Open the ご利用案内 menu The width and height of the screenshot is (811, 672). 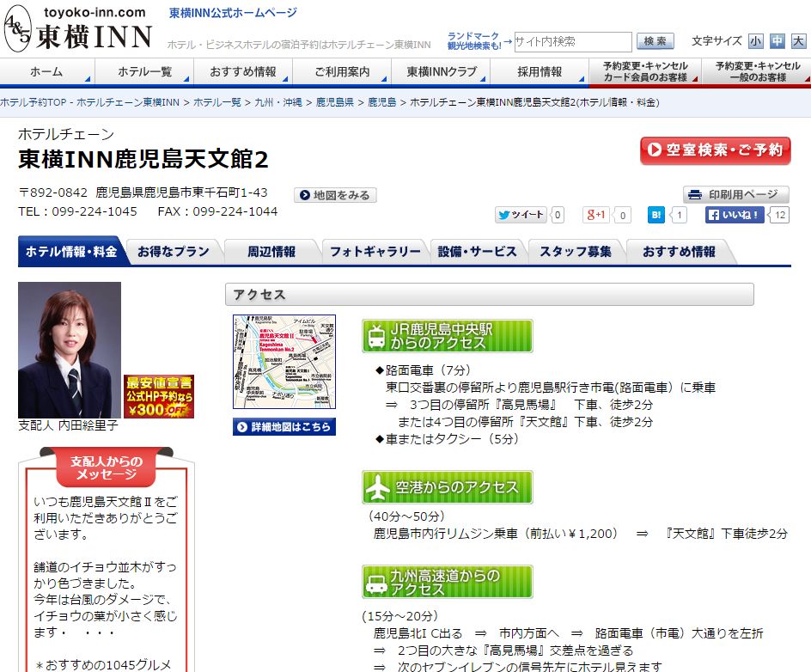342,71
